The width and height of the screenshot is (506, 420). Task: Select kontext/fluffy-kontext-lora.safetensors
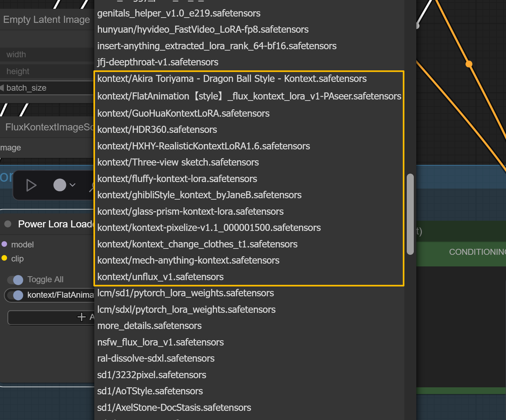click(x=249, y=179)
